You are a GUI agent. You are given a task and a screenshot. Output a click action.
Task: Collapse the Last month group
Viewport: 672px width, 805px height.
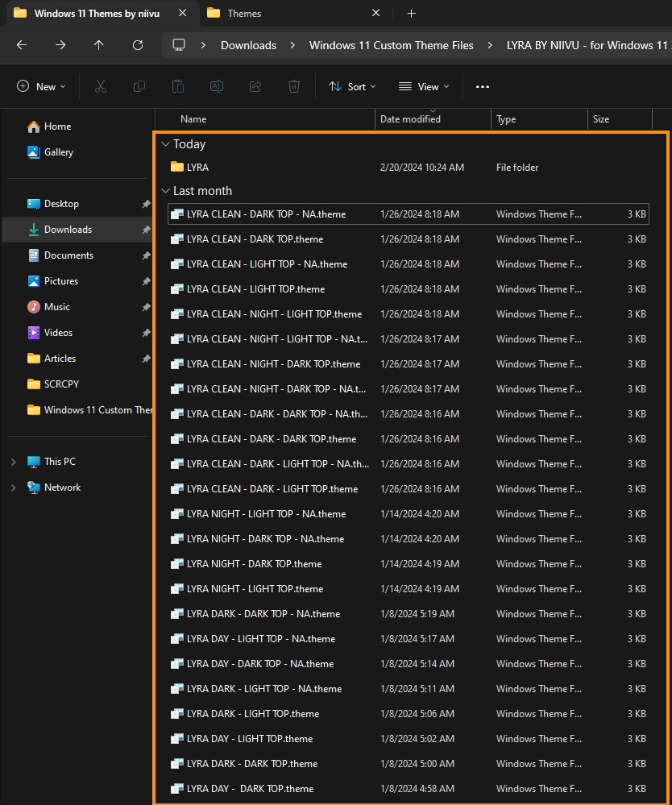pos(165,191)
